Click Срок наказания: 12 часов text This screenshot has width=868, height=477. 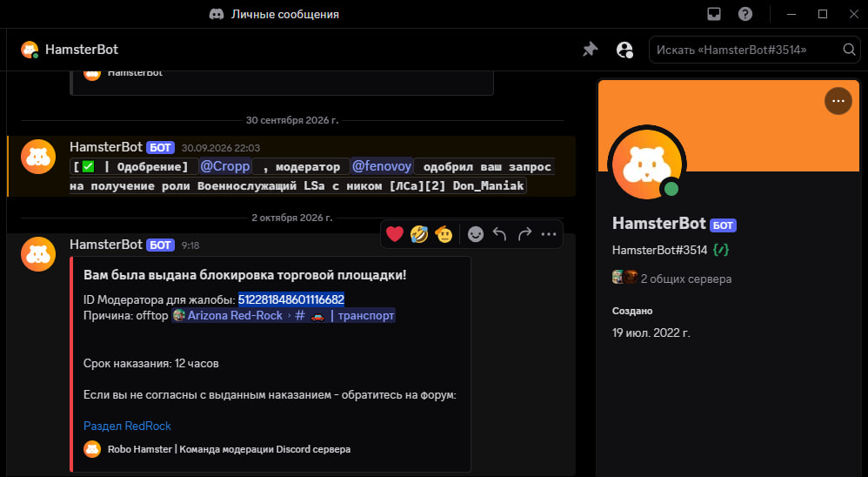[151, 364]
